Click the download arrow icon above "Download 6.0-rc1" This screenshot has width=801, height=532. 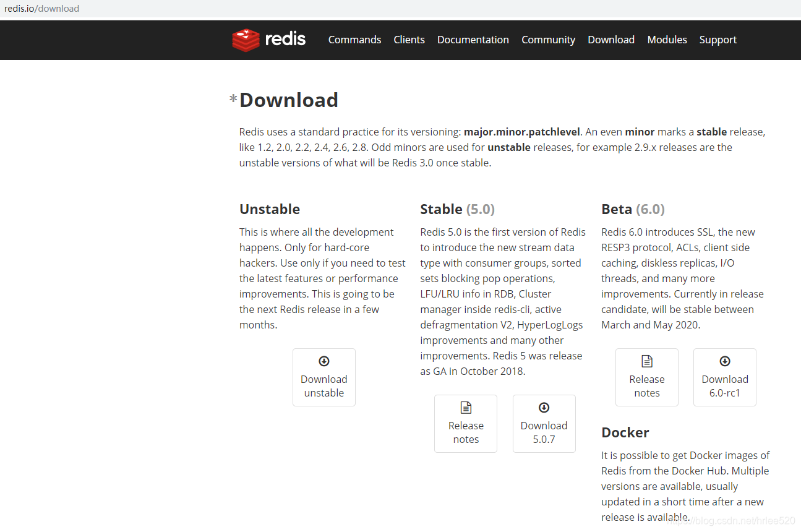pos(725,361)
